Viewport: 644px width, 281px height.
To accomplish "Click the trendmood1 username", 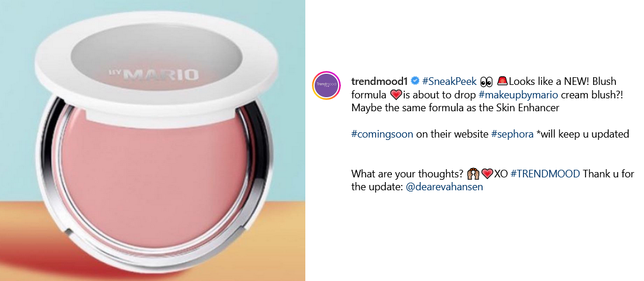I will click(378, 81).
